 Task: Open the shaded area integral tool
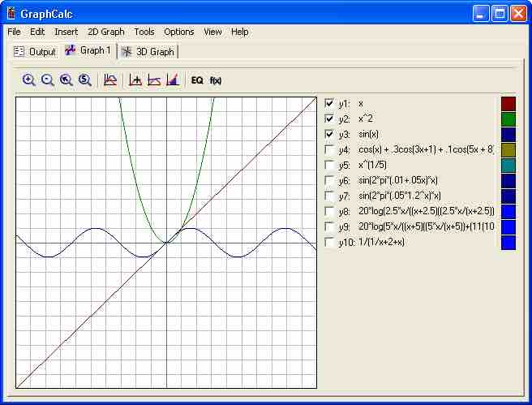173,80
